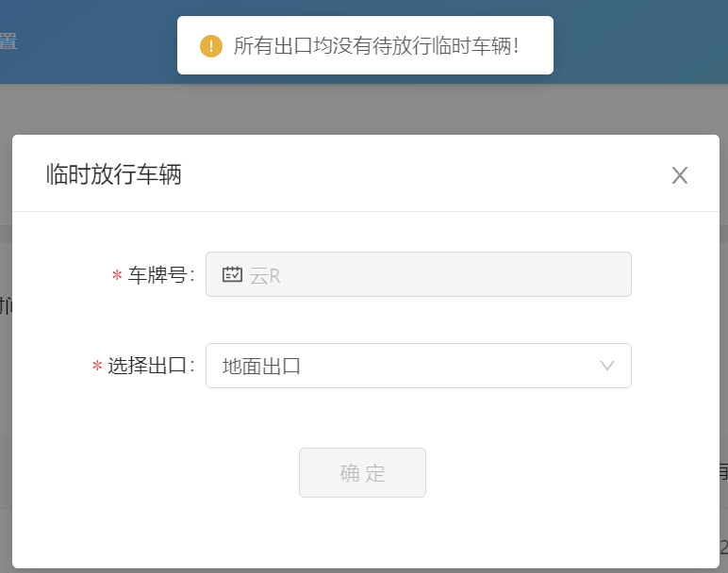Click empty dialog area below 确定 button
Image resolution: width=728 pixels, height=573 pixels.
pos(364,533)
